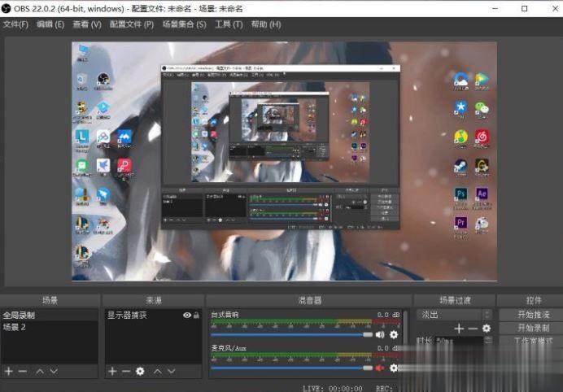Open the 配置文件(P) menu
The width and height of the screenshot is (563, 392).
click(x=132, y=24)
